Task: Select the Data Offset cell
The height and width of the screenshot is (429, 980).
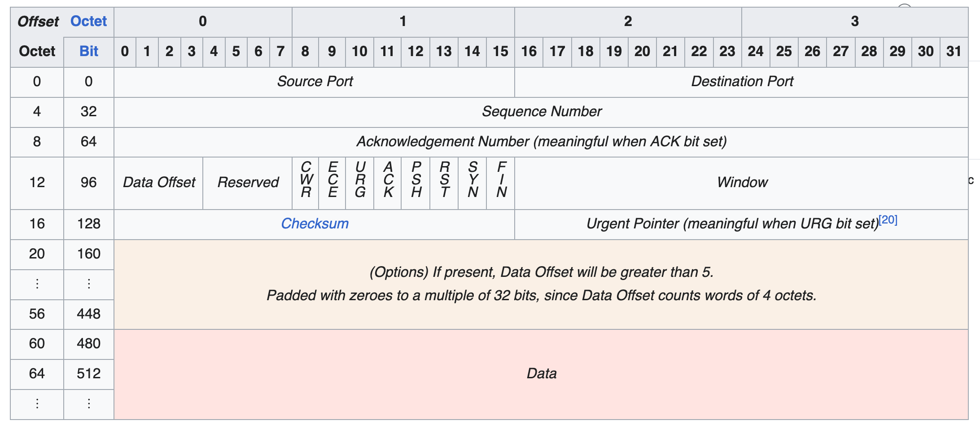Action: pos(158,182)
